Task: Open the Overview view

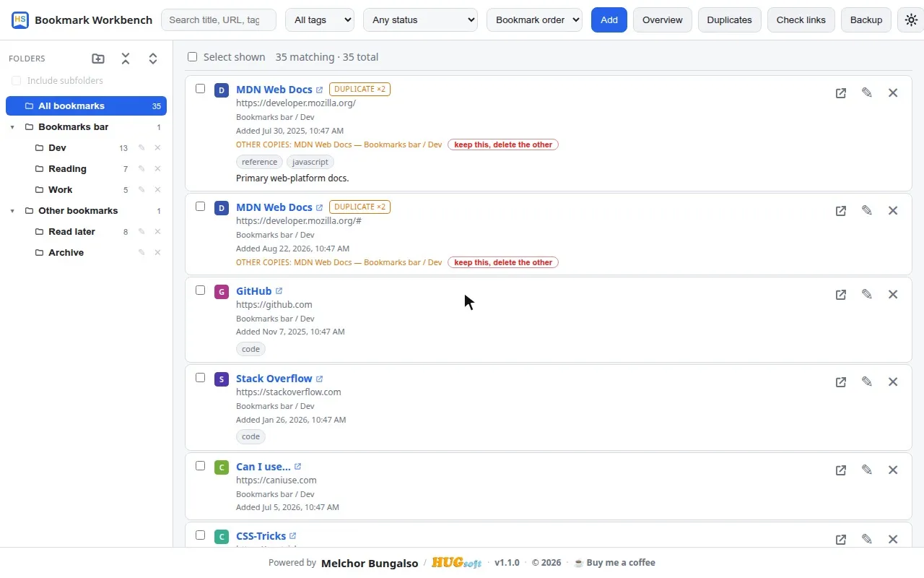Action: point(663,20)
